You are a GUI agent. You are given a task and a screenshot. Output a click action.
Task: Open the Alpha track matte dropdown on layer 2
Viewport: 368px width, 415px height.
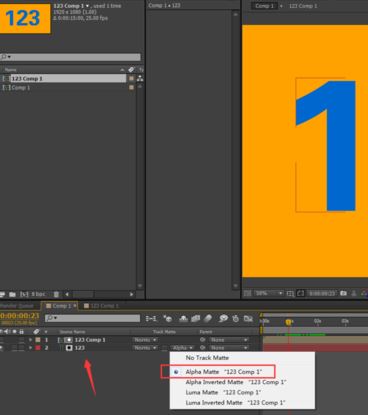coord(183,348)
